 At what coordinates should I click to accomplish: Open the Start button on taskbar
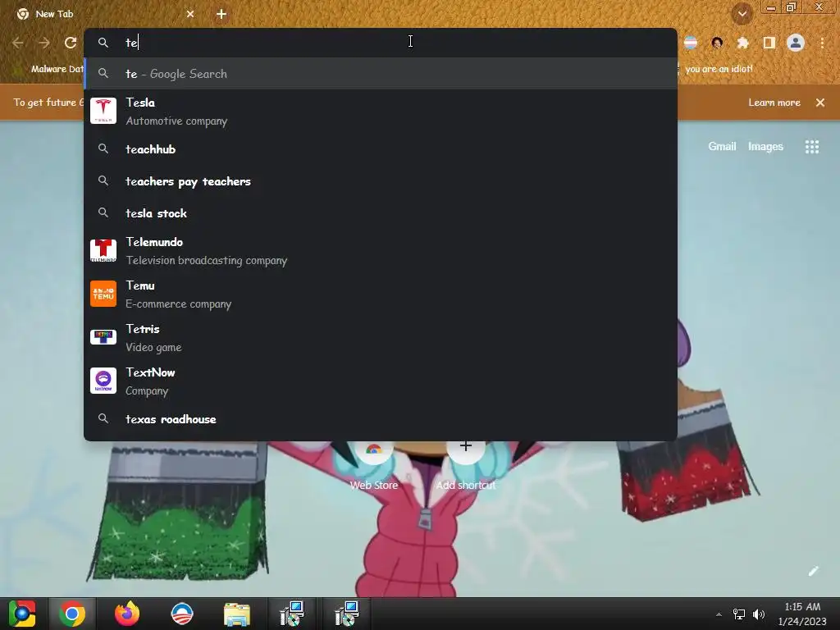(x=22, y=614)
